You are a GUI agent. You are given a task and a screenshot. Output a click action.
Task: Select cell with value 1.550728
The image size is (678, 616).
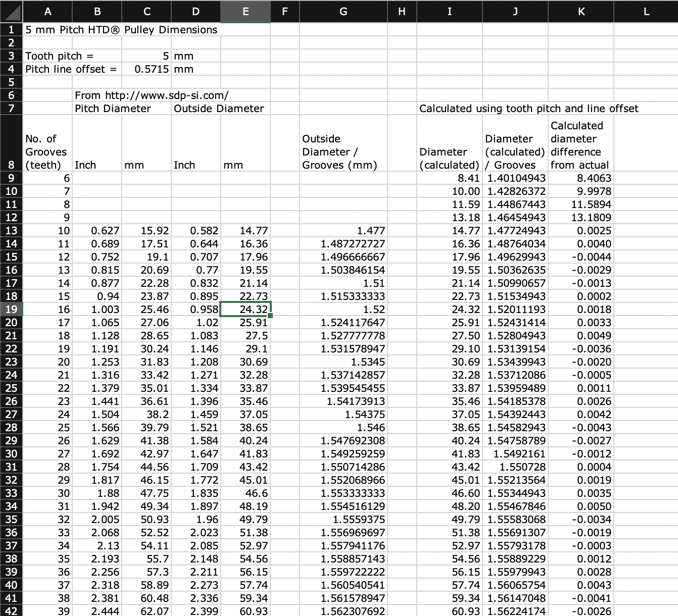click(515, 467)
